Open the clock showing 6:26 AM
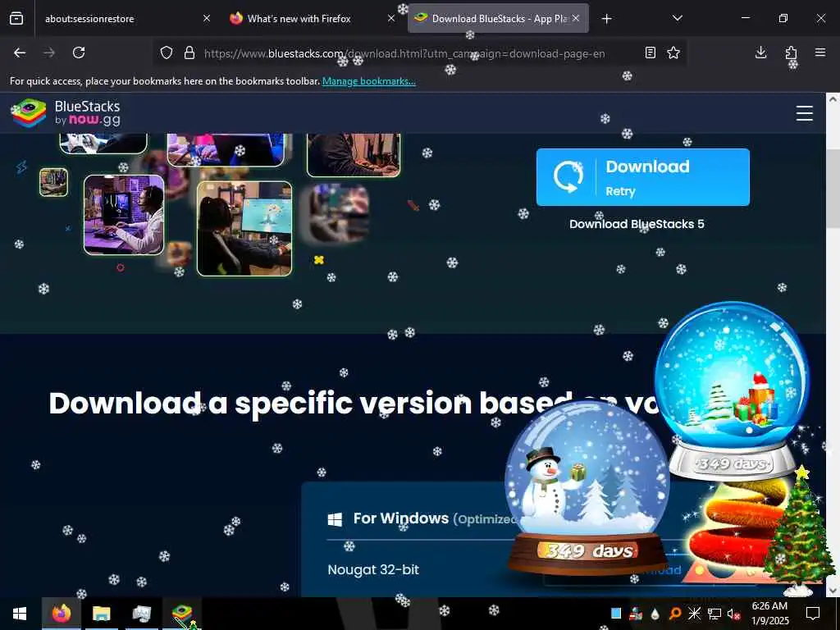840x630 pixels. point(769,614)
